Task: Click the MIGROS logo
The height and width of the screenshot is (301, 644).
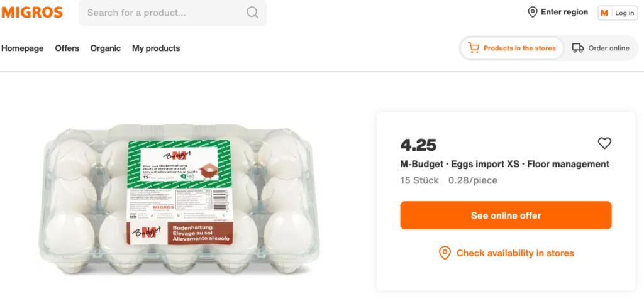Action: [32, 13]
